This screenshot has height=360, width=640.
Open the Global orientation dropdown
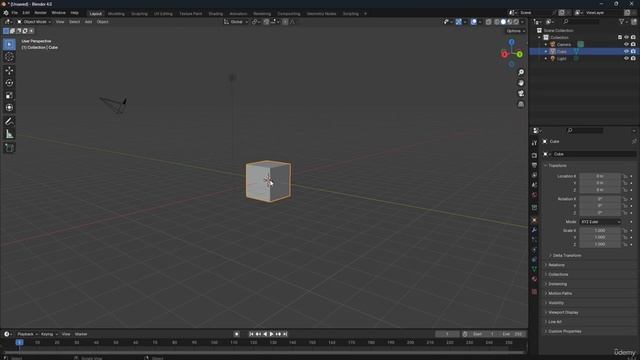pos(236,22)
